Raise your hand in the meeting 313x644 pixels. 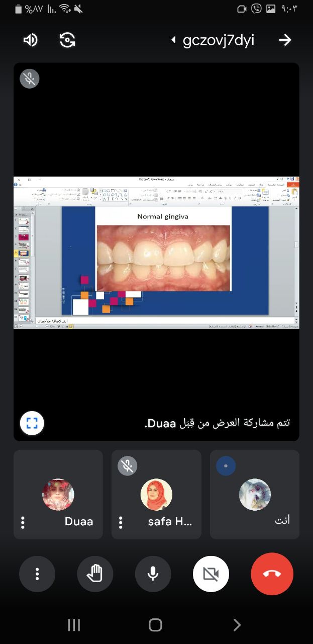95,574
